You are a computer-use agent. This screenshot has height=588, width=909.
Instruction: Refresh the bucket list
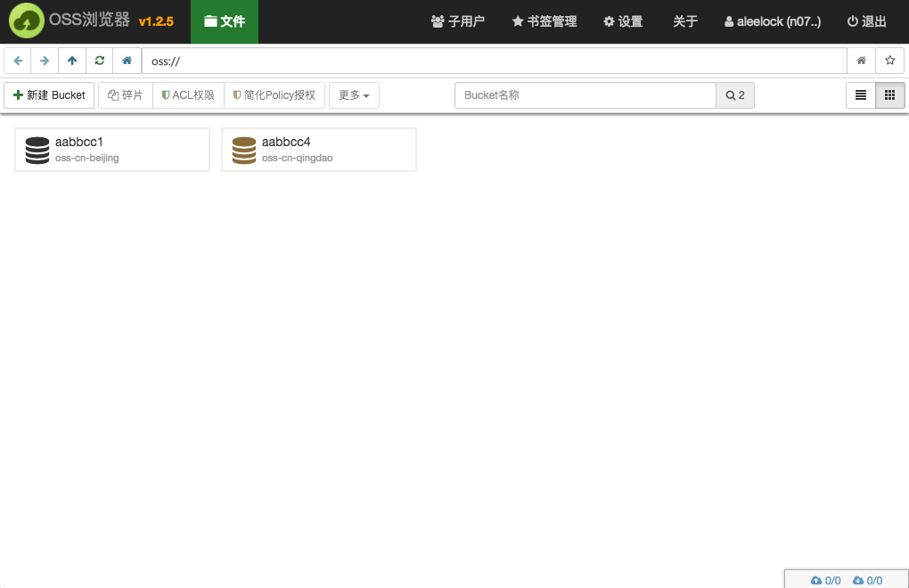pos(99,60)
